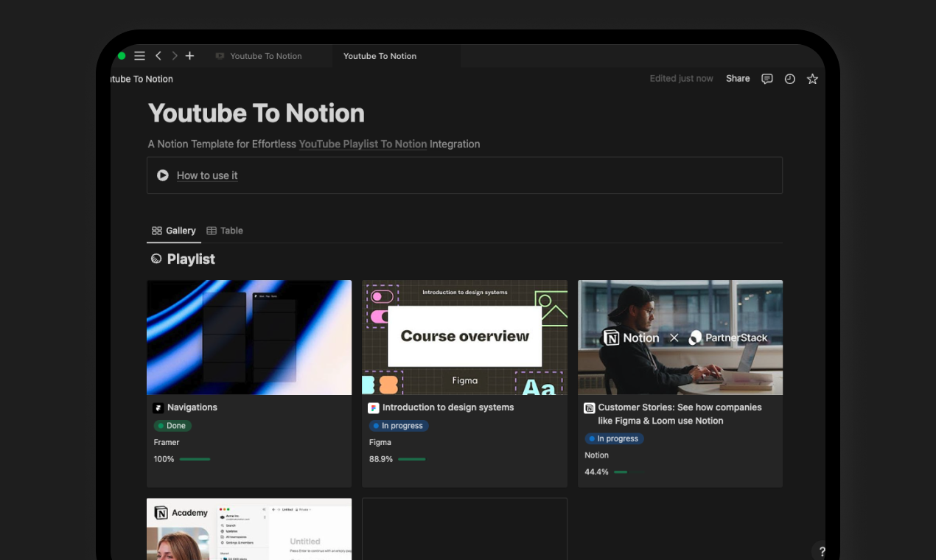The image size is (936, 560).
Task: Click the Gallery view grid icon
Action: click(x=156, y=231)
